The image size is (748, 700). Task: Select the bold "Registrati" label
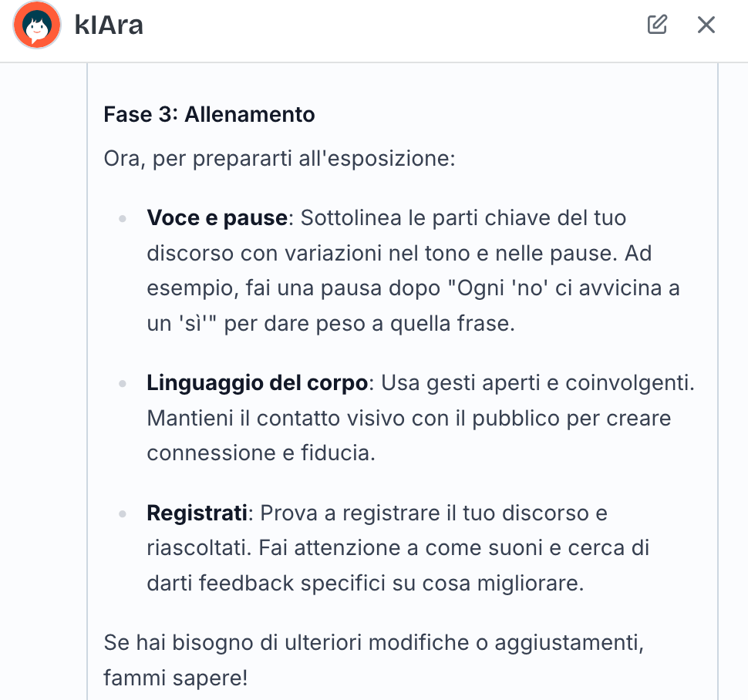point(197,513)
